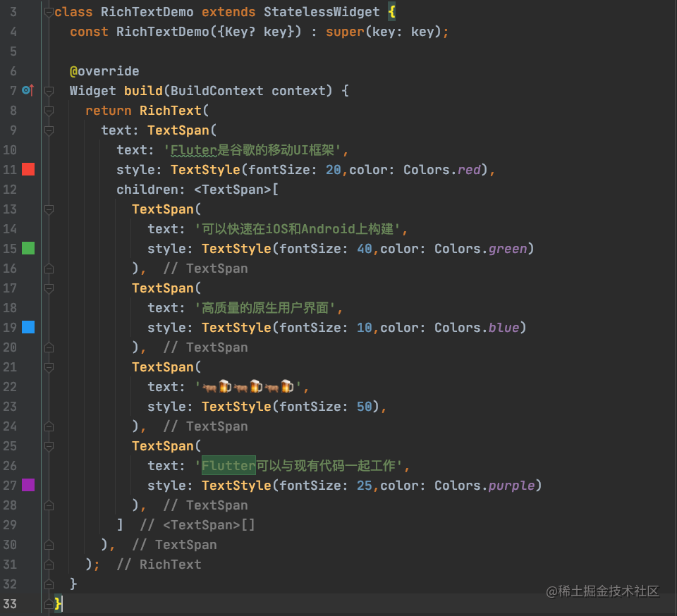Click the super keyword on line 4

(345, 32)
